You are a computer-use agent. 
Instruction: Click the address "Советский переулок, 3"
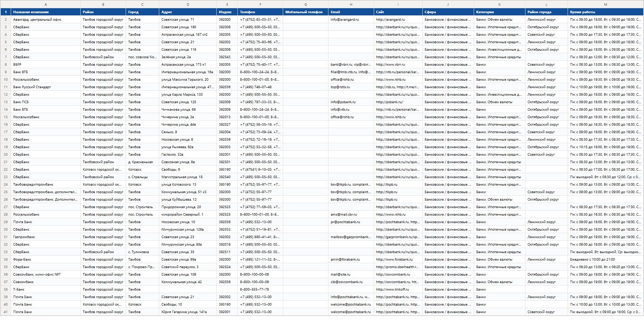(188, 267)
